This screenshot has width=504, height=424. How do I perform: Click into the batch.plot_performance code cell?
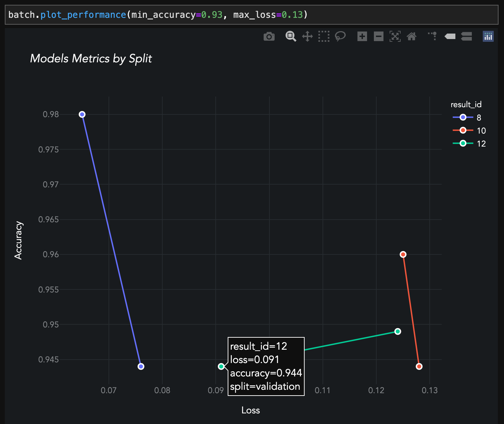click(x=251, y=15)
